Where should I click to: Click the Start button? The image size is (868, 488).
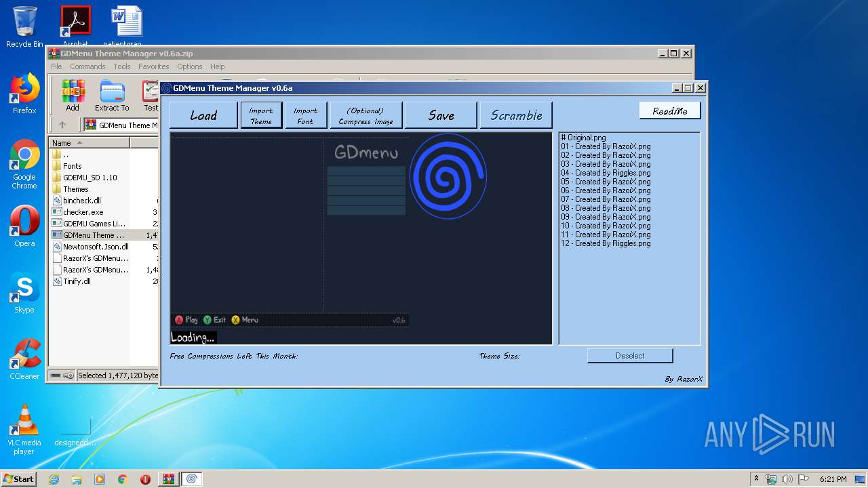pyautogui.click(x=18, y=479)
